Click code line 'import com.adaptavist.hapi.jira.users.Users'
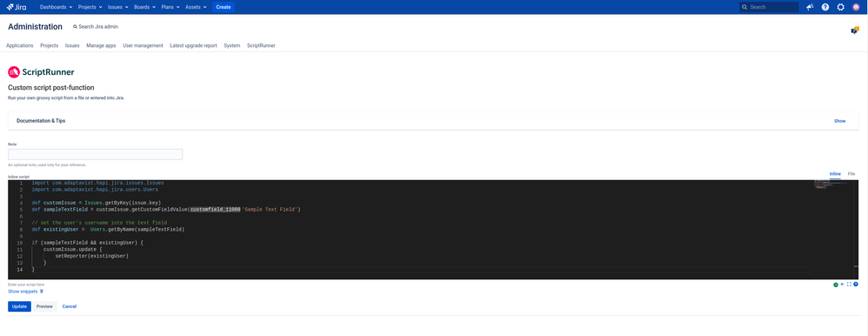 point(95,190)
